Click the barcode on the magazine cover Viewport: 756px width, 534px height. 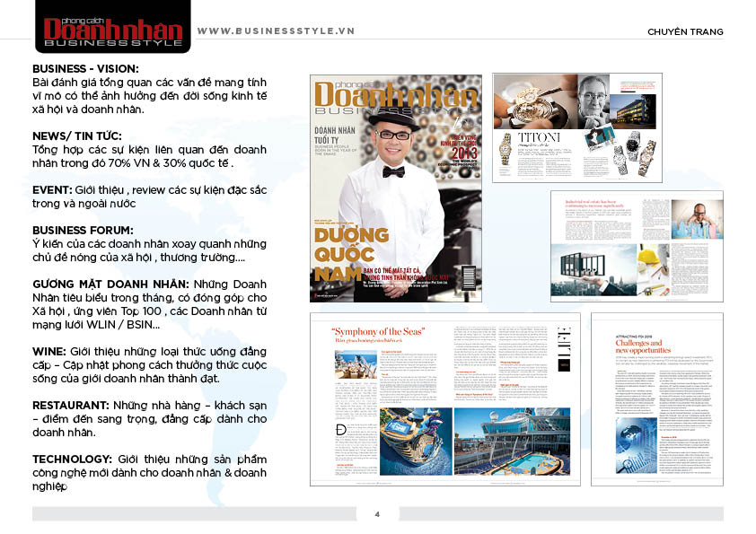[x=469, y=278]
